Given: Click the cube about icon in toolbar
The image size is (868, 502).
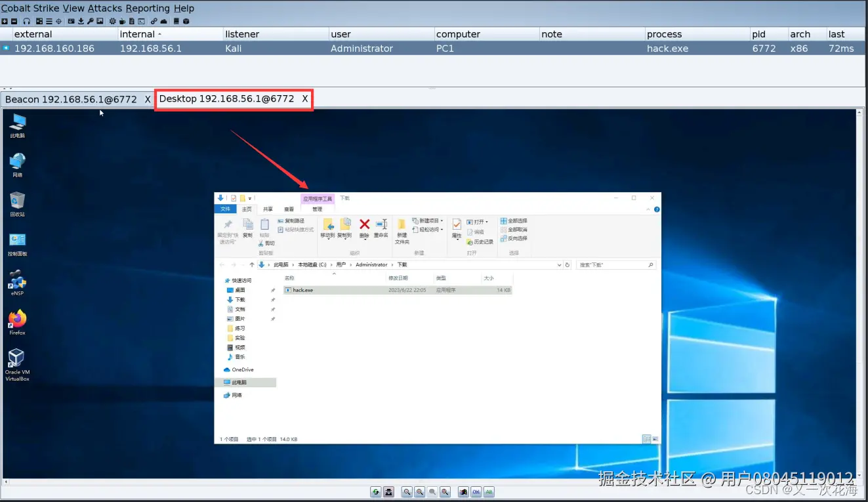Looking at the screenshot, I should pyautogui.click(x=186, y=21).
